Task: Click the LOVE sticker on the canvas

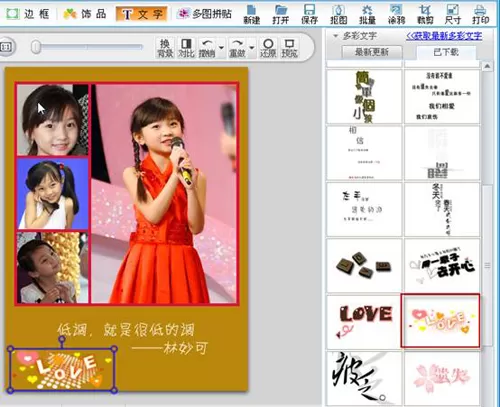Action: [62, 370]
